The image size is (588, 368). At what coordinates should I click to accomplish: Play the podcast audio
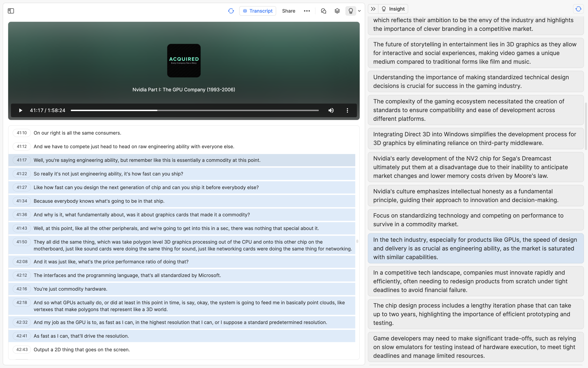click(20, 111)
